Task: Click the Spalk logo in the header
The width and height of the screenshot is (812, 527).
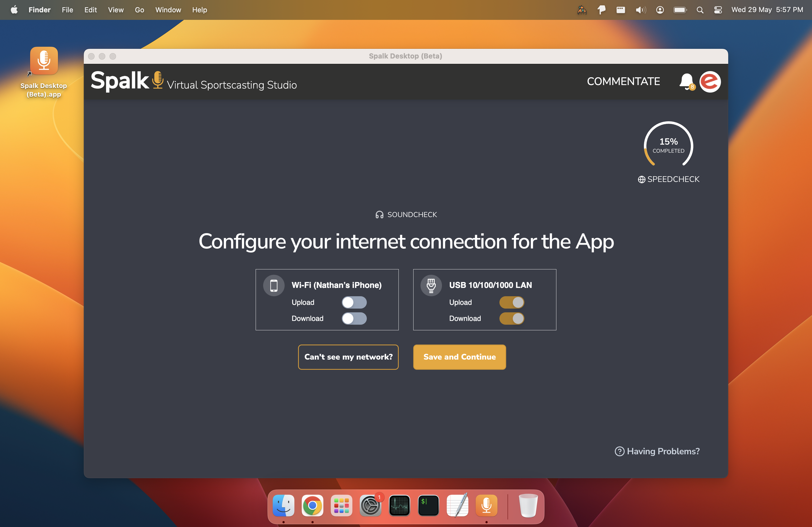Action: [x=127, y=81]
